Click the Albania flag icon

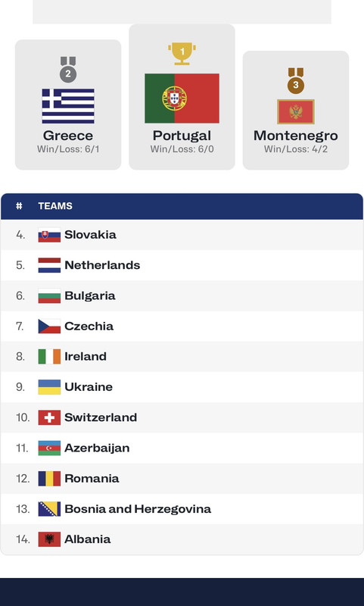click(49, 539)
